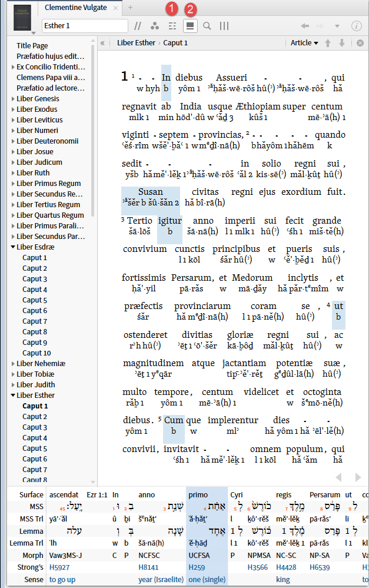Jump to previous article up arrow
Image resolution: width=369 pixels, height=588 pixels.
(x=328, y=43)
